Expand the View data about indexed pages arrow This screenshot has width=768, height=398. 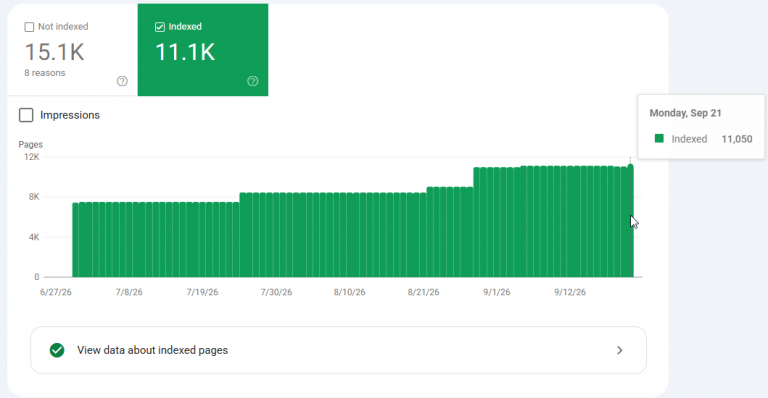click(x=620, y=350)
